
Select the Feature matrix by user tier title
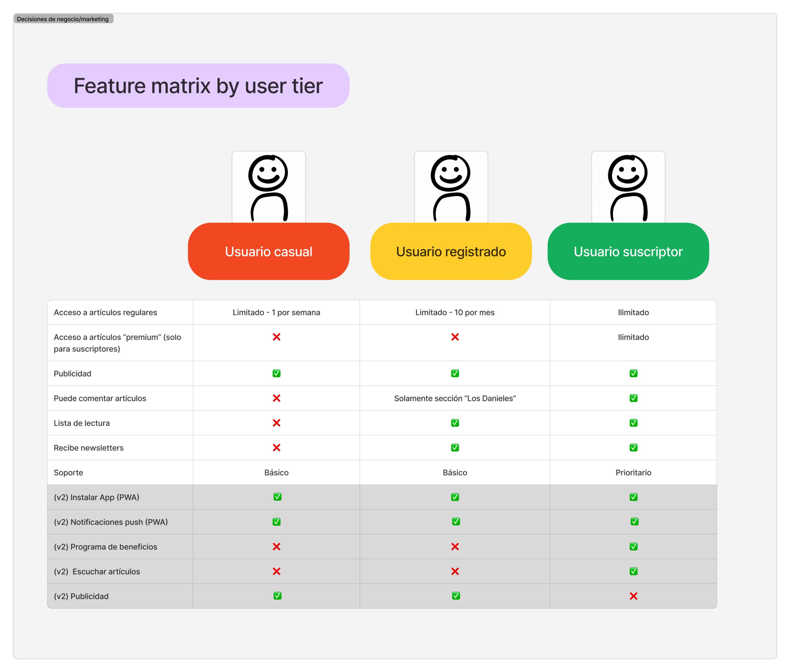click(198, 86)
